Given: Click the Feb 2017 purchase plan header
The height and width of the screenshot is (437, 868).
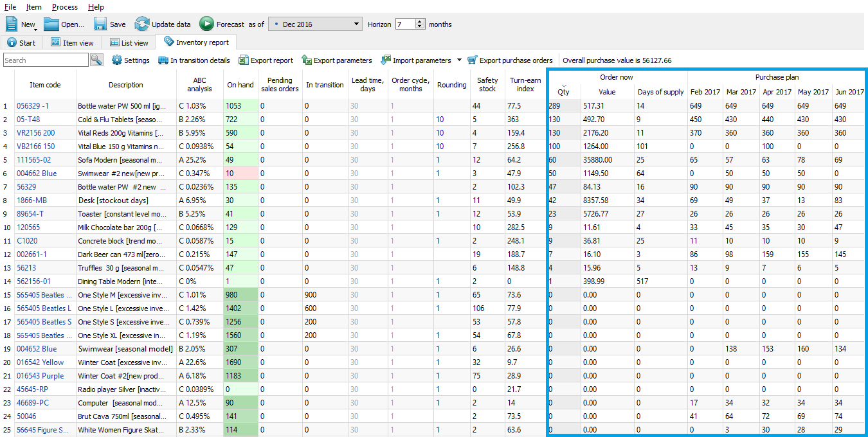Looking at the screenshot, I should [x=705, y=92].
